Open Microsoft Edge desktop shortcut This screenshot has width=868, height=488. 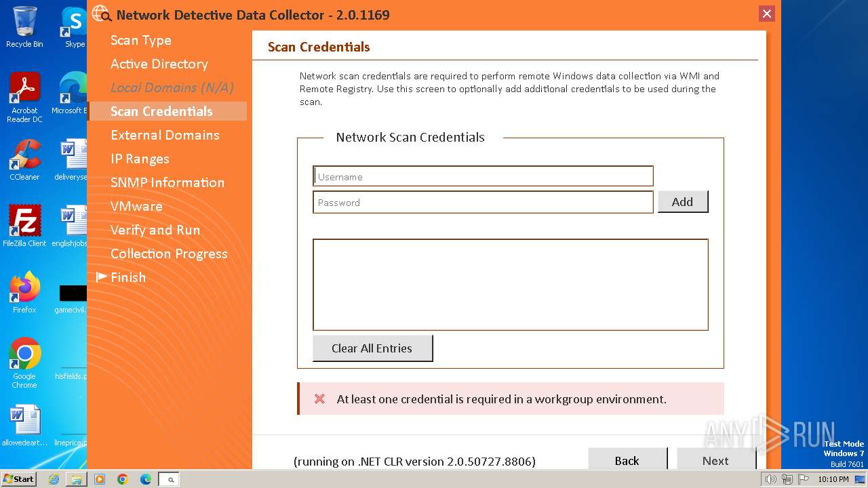pos(71,94)
